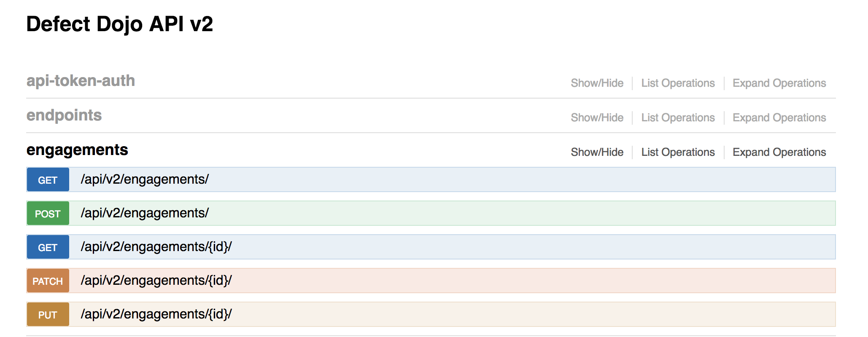Screen dimensions: 868x337
Task: Click the engagements section heading
Action: click(77, 150)
